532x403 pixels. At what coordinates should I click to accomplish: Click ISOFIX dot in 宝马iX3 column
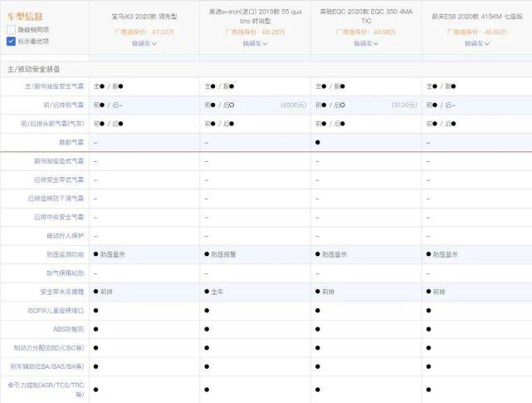tap(96, 311)
